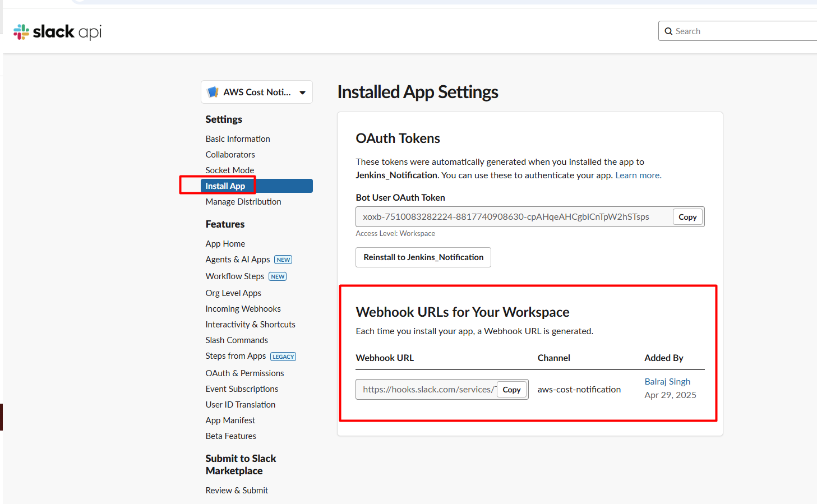
Task: Copy the Webhook URL
Action: point(511,390)
